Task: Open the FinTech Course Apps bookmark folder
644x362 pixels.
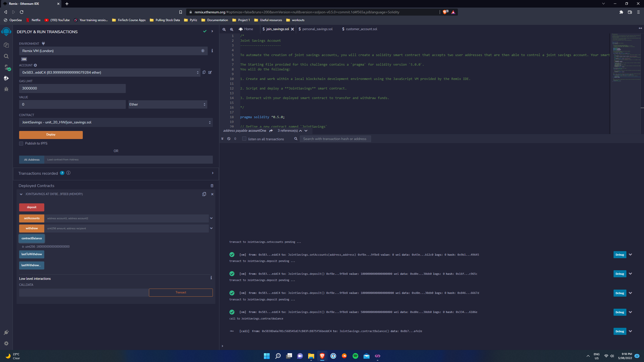Action: tap(129, 20)
